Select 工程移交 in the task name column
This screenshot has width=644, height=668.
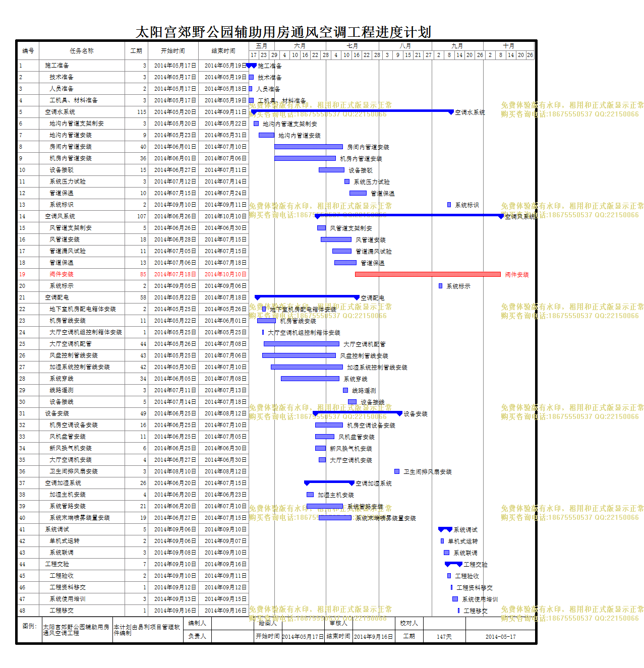point(62,611)
